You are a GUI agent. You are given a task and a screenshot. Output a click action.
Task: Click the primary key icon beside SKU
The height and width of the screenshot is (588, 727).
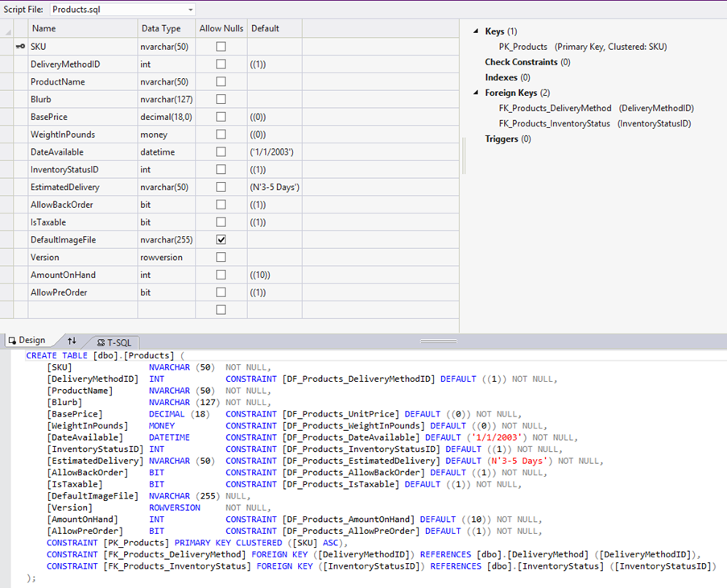pyautogui.click(x=20, y=47)
